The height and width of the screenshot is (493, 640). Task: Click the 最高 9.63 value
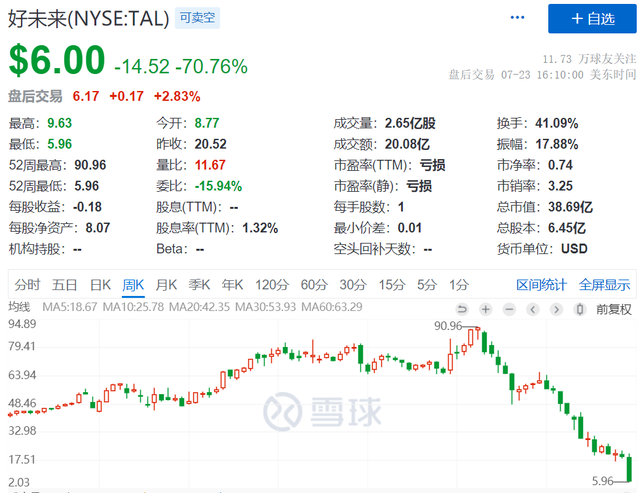tap(59, 123)
